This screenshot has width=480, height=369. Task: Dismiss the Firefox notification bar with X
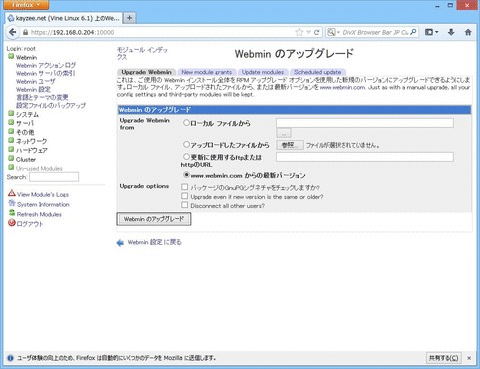469,358
